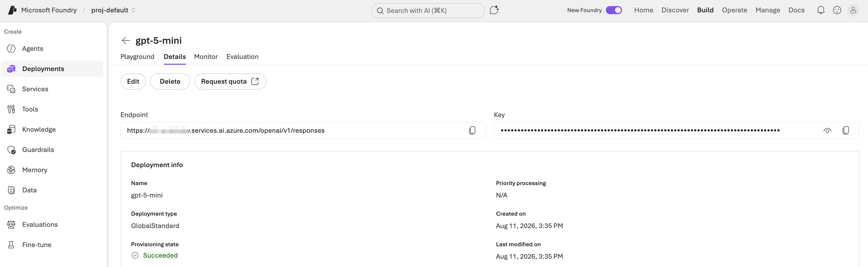Reveal the Key with the eye icon
The height and width of the screenshot is (267, 868).
[827, 131]
